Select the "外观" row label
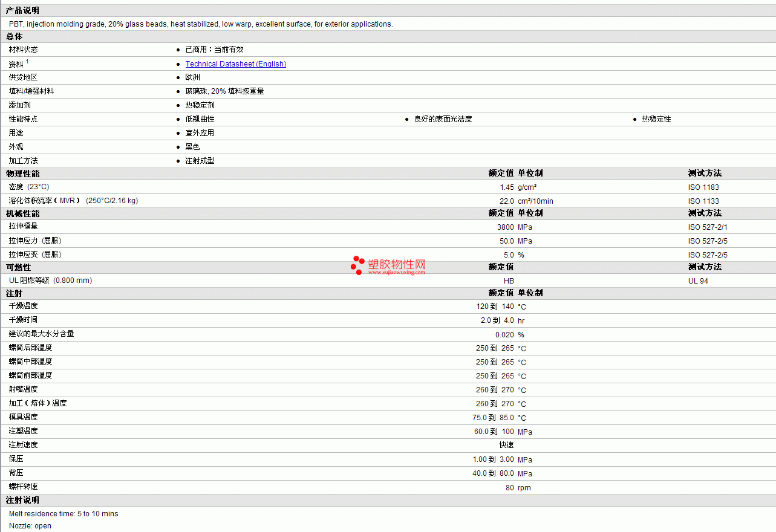The image size is (776, 532). click(x=16, y=147)
